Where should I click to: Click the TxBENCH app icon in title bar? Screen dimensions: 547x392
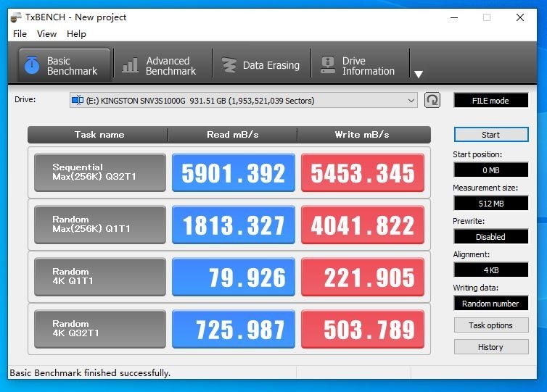click(16, 17)
